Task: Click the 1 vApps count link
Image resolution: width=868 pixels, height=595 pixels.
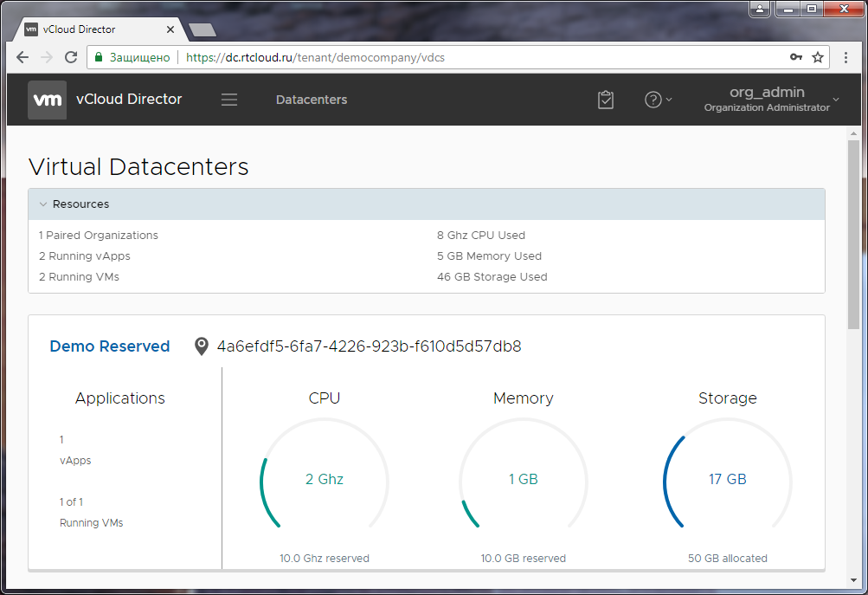Action: (x=61, y=440)
